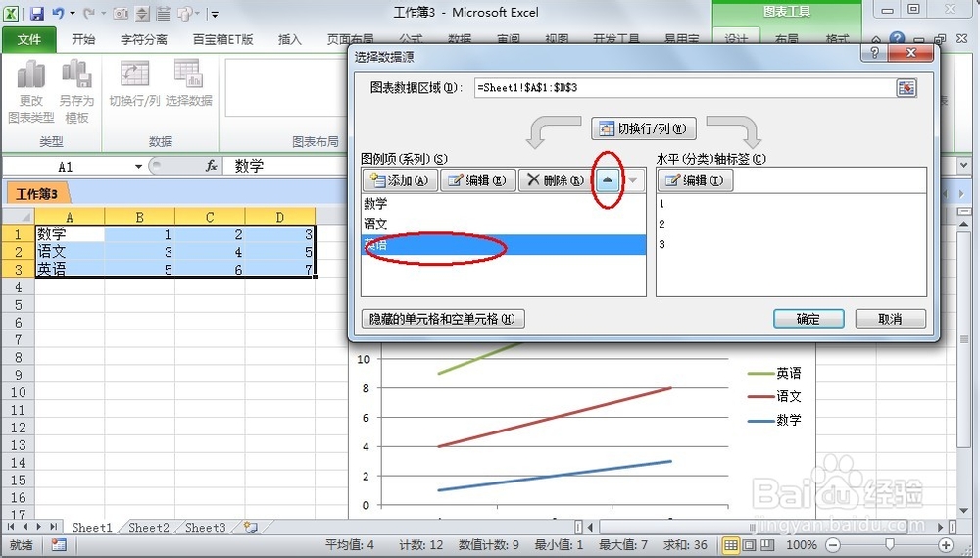
Task: Click the 100% zoom level
Action: (802, 545)
